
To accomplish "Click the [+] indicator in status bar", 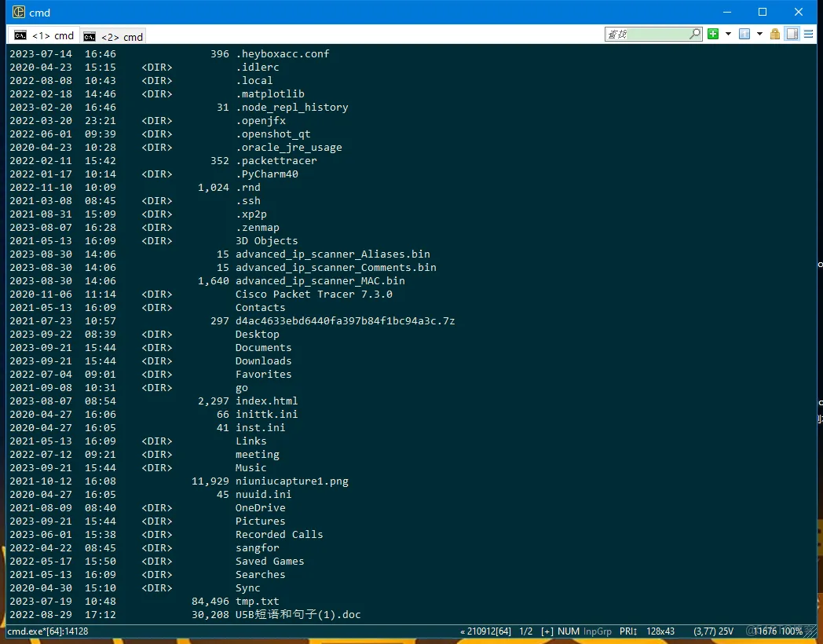I will pyautogui.click(x=547, y=631).
